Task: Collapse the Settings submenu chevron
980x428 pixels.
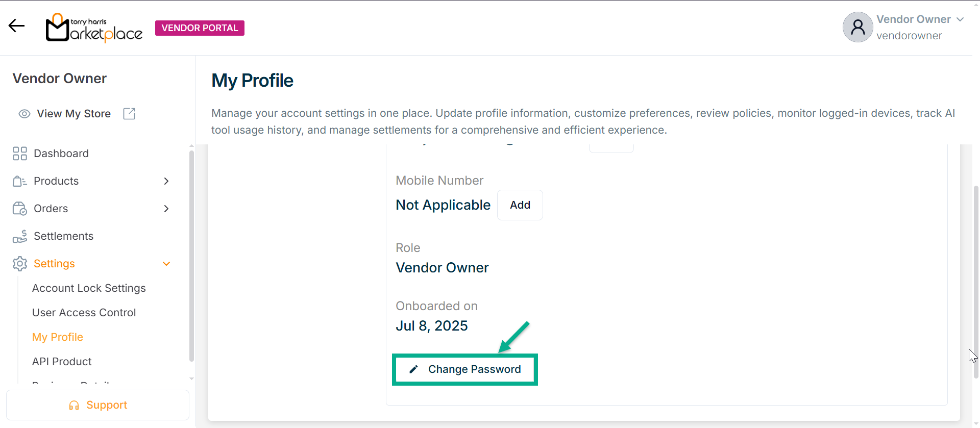Action: (x=166, y=264)
